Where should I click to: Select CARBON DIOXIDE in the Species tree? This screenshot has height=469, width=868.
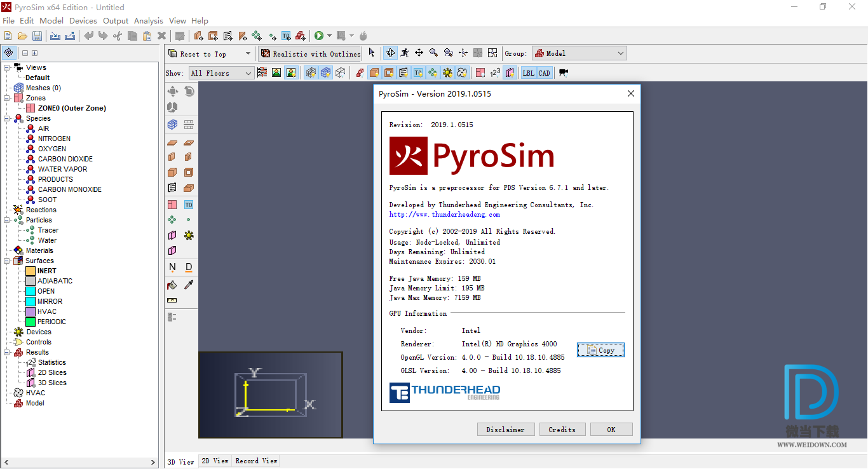(x=65, y=159)
